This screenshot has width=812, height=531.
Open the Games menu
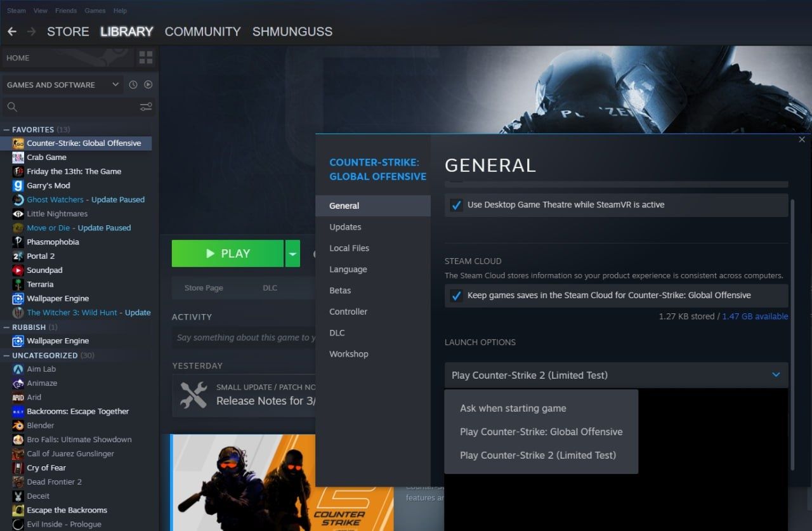(95, 11)
